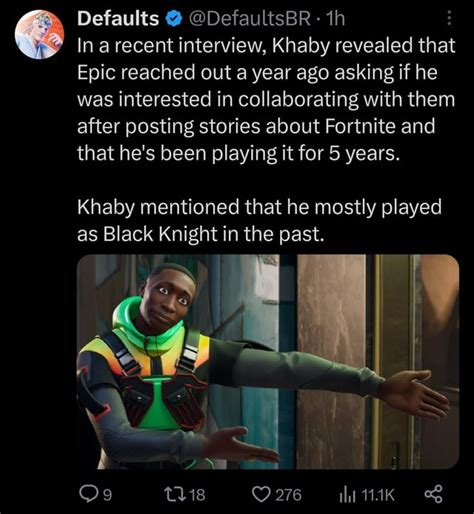Viewport: 474px width, 514px height.
Task: Open the Defaults profile avatar
Action: coord(39,34)
